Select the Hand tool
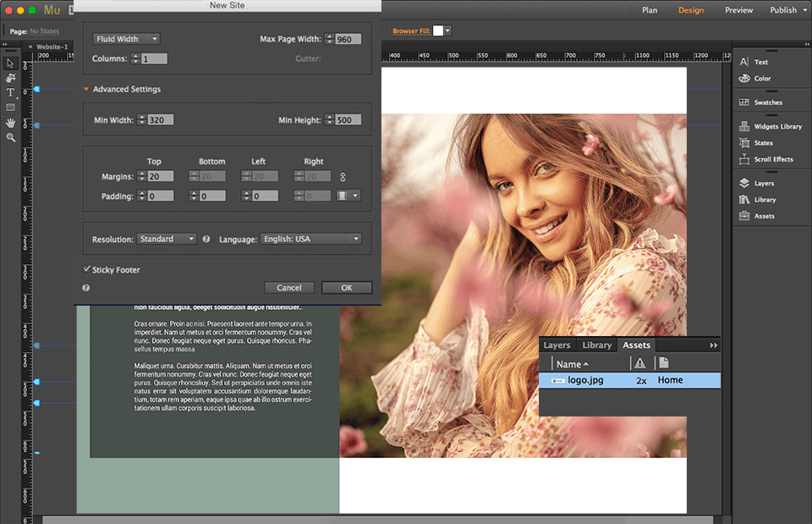Image resolution: width=812 pixels, height=524 pixels. point(11,123)
